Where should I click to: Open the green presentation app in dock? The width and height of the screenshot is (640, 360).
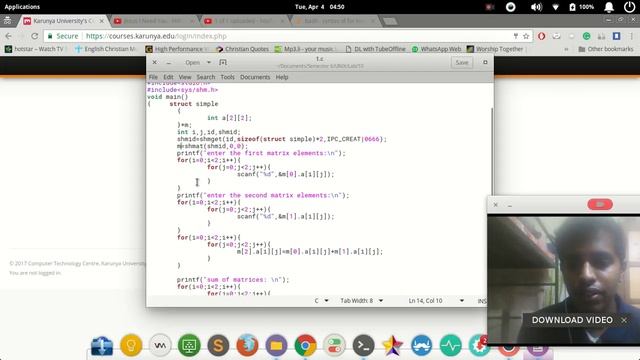click(x=189, y=345)
